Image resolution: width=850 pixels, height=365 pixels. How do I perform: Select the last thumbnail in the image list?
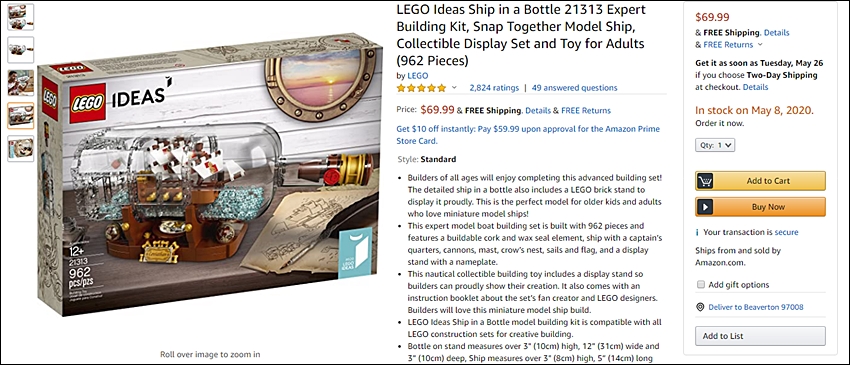pyautogui.click(x=21, y=149)
